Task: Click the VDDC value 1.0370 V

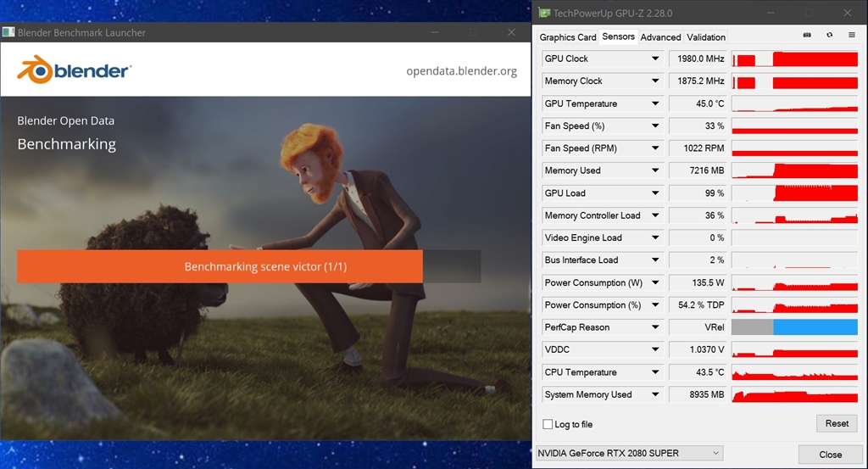Action: point(698,349)
